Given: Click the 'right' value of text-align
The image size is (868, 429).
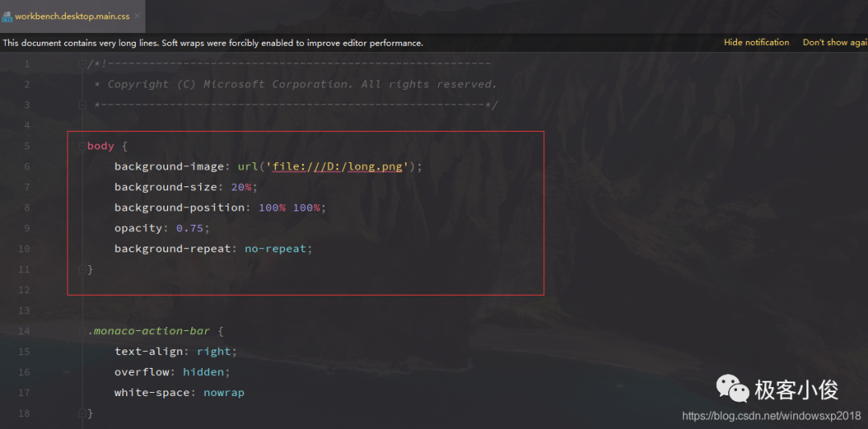Looking at the screenshot, I should (214, 352).
